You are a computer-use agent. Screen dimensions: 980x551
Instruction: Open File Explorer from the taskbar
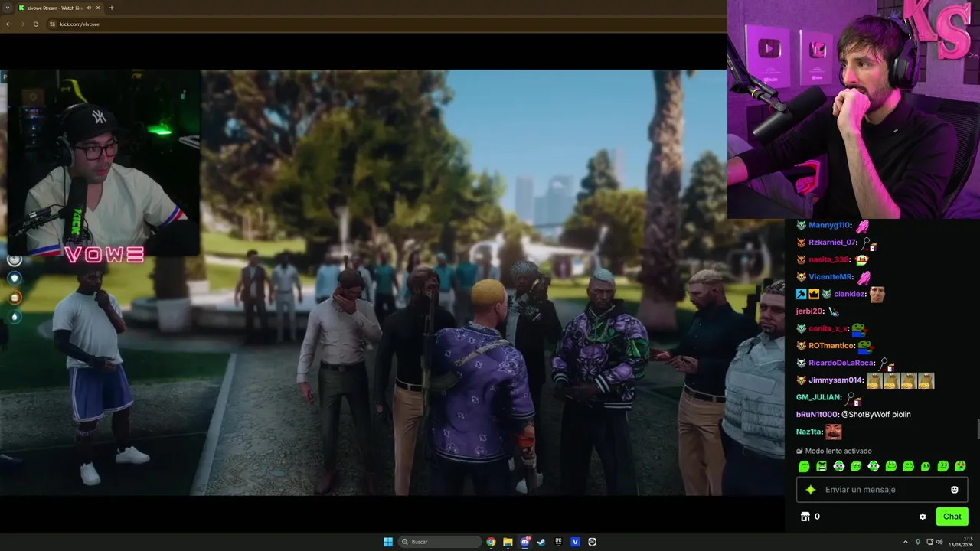[x=508, y=542]
